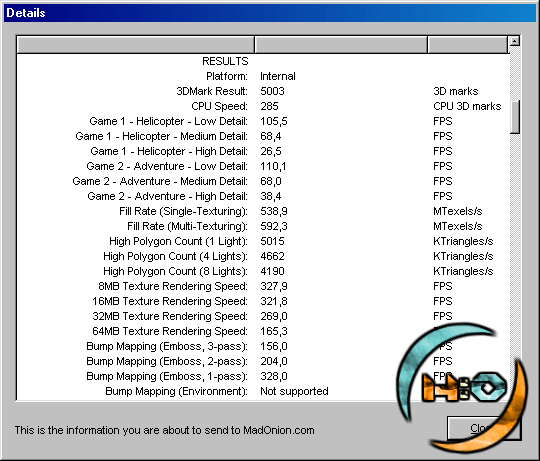This screenshot has height=461, width=540.
Task: Select "High Polygon Count (8 Lights):" row
Action: click(x=175, y=271)
